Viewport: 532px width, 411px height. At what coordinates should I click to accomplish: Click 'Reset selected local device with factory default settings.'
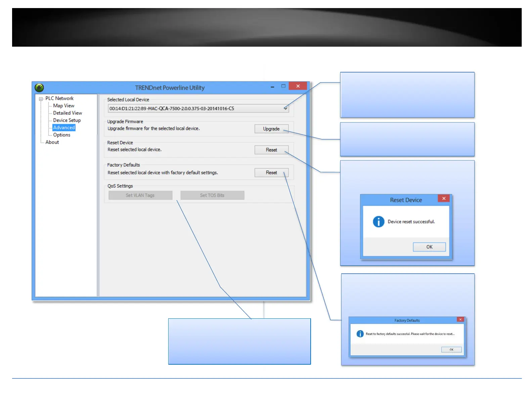pos(163,173)
